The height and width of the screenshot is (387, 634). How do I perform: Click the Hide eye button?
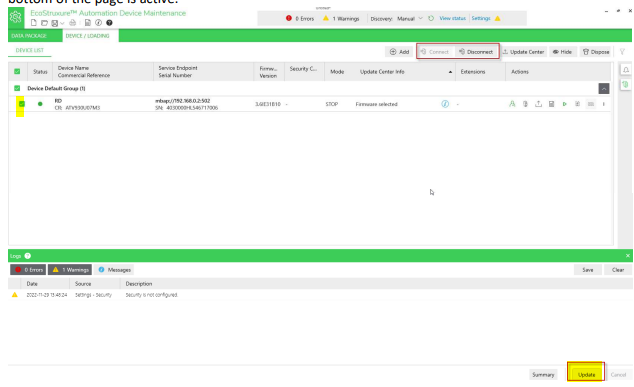(562, 52)
